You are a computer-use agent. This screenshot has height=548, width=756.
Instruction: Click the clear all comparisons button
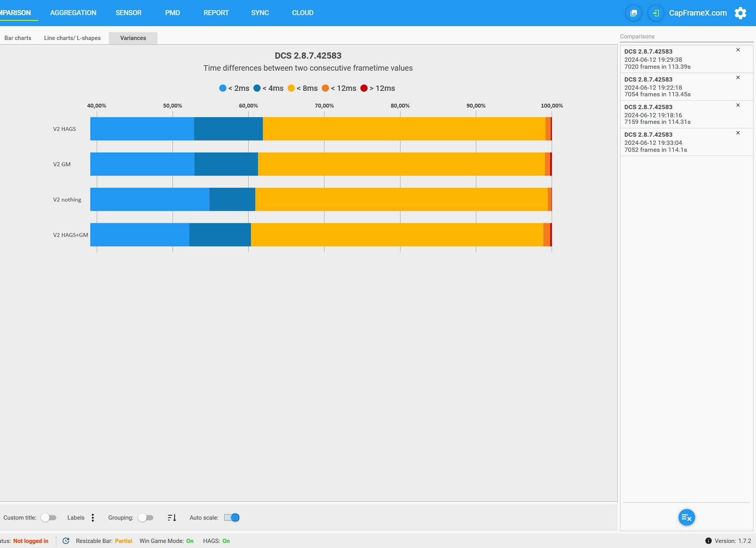686,517
